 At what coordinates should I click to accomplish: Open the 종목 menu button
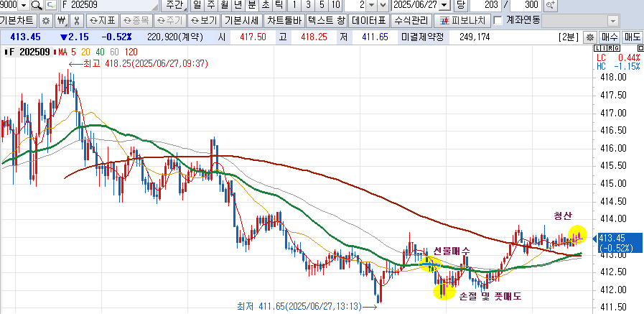[x=137, y=21]
